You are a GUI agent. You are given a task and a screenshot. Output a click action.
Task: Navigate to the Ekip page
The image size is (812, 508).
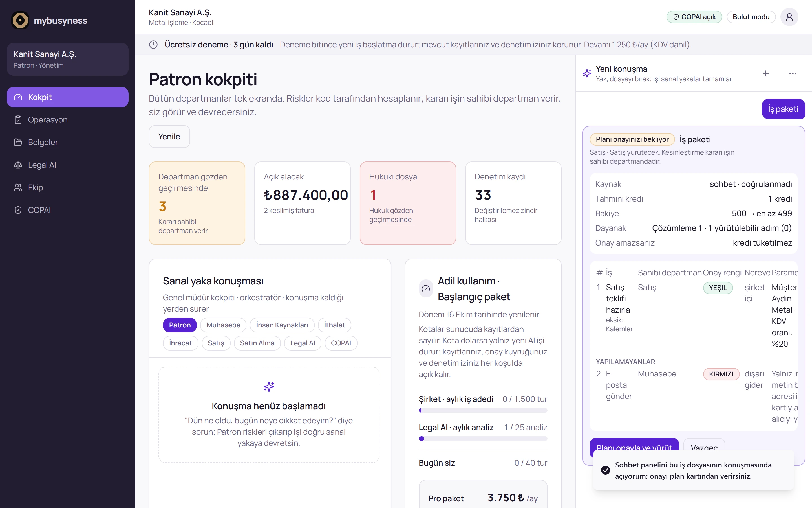(67, 187)
